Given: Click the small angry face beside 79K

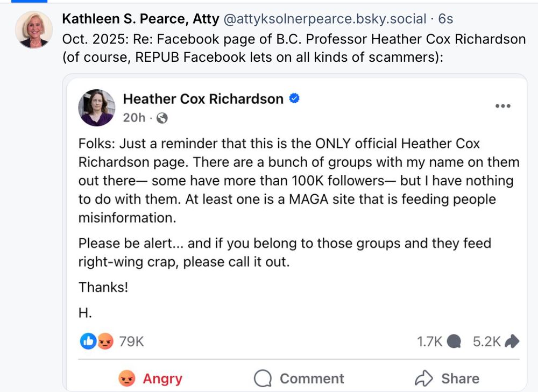Looking at the screenshot, I should tap(105, 341).
